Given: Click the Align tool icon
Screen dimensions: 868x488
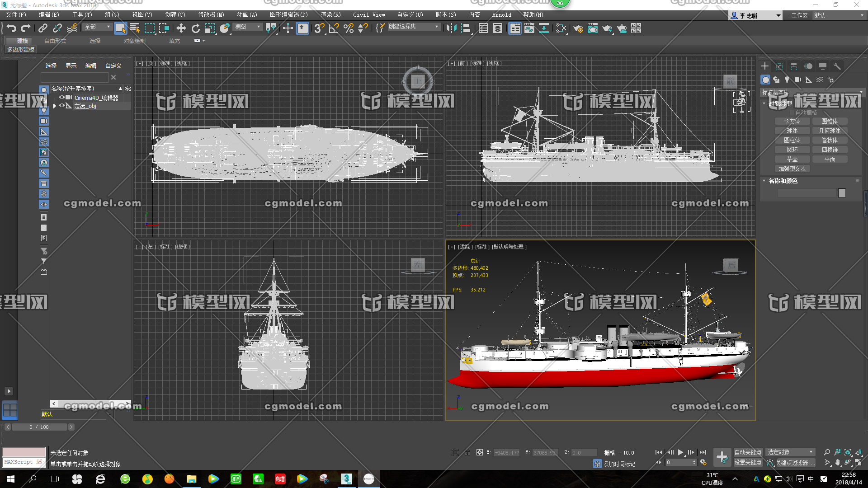Looking at the screenshot, I should (466, 28).
